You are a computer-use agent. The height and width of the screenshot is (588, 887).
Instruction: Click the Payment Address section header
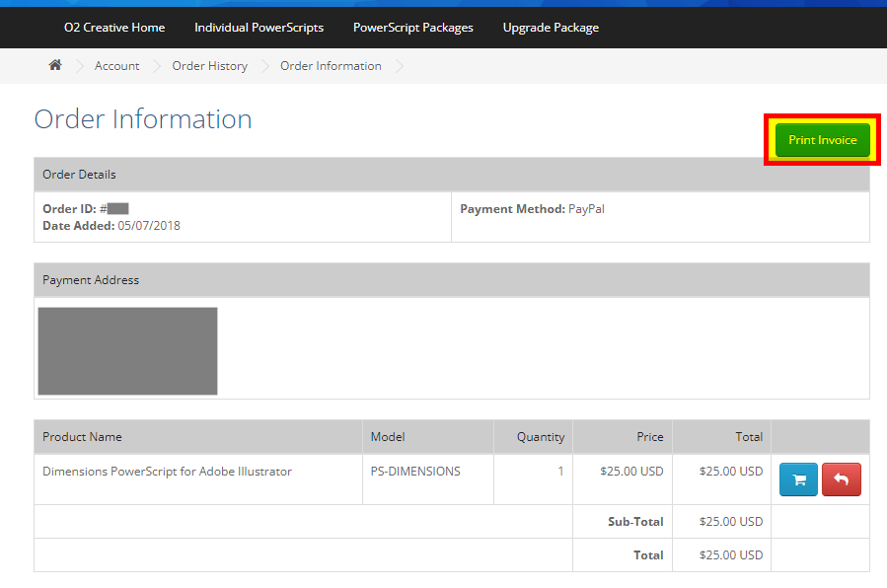(x=91, y=280)
